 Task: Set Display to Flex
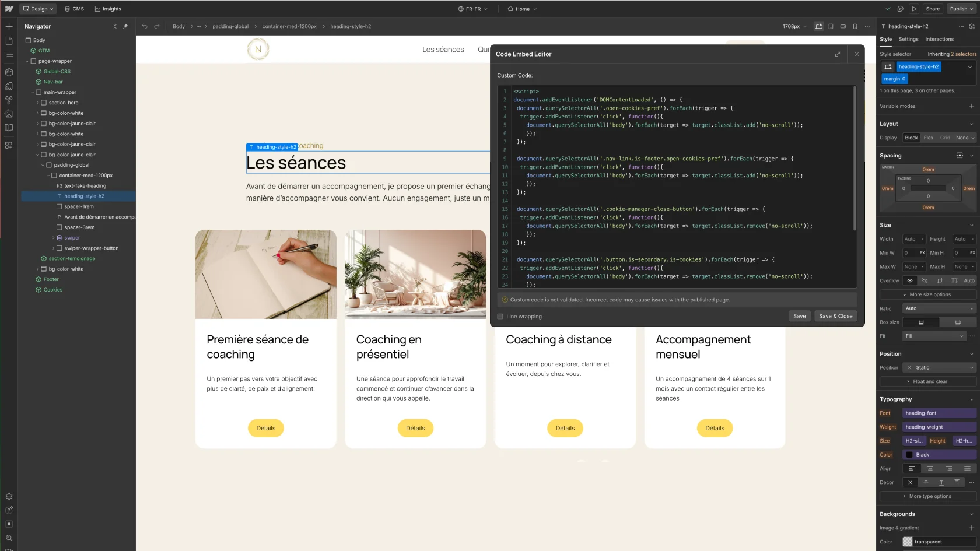pos(929,138)
